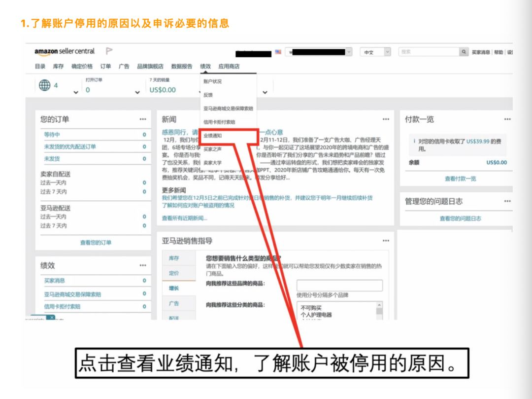Open the 广告 menu in the top navigation
This screenshot has width=532, height=399.
coord(124,66)
